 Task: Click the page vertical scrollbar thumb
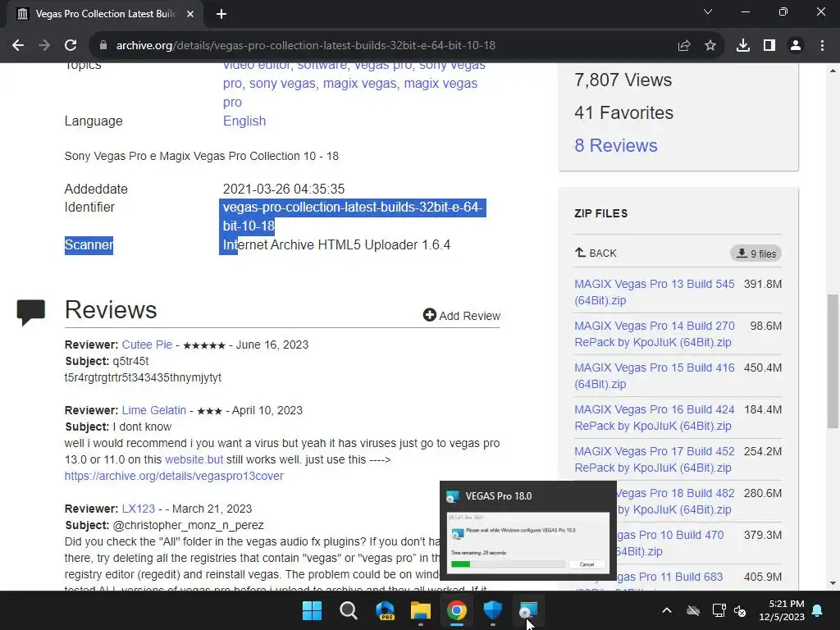(833, 361)
